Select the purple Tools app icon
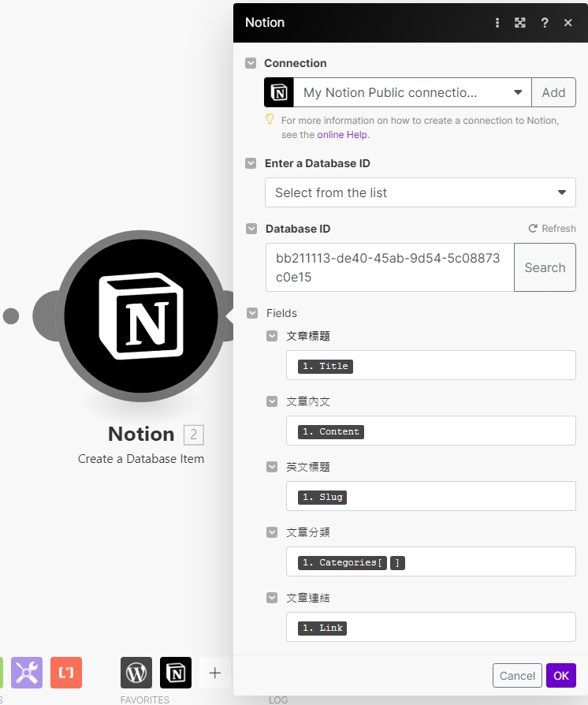Image resolution: width=588 pixels, height=705 pixels. click(27, 673)
